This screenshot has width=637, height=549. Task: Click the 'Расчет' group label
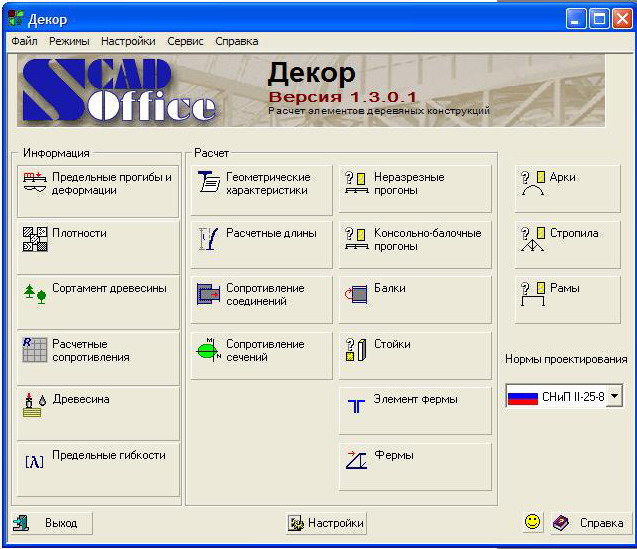211,153
